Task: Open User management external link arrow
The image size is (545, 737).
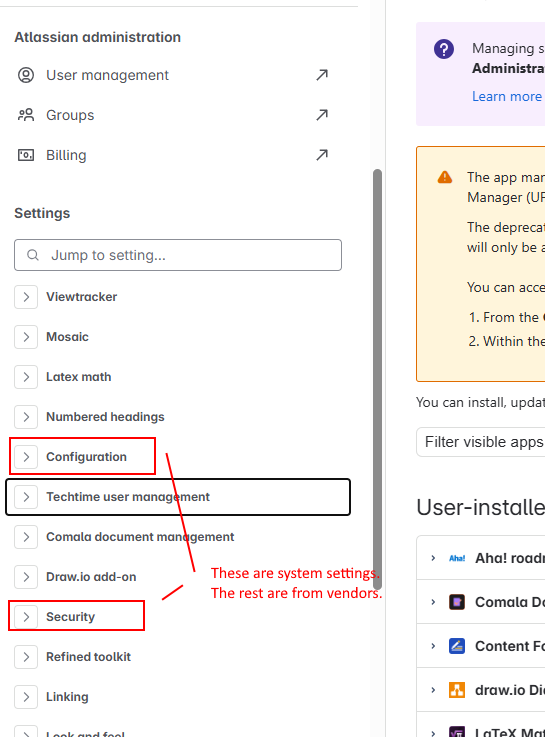Action: pos(322,75)
